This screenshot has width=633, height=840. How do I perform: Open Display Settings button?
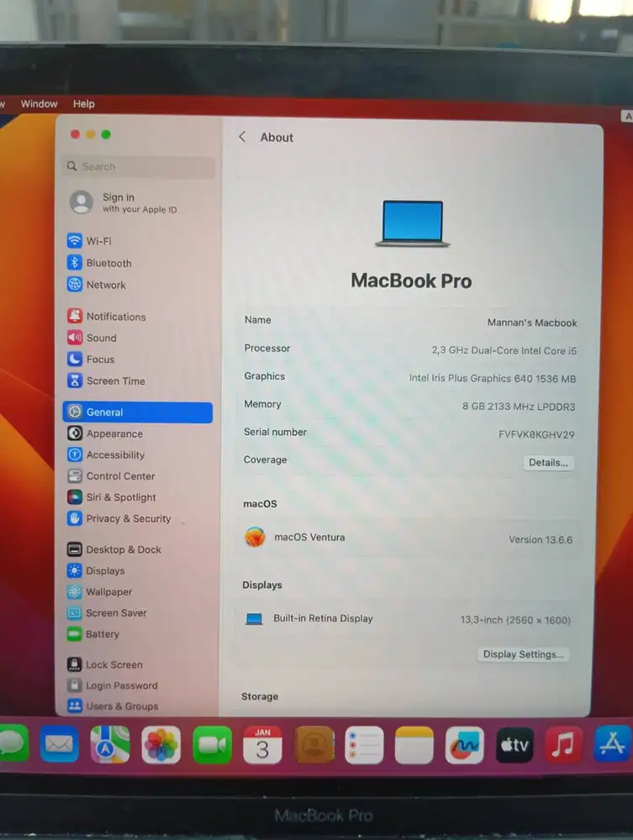pyautogui.click(x=523, y=654)
